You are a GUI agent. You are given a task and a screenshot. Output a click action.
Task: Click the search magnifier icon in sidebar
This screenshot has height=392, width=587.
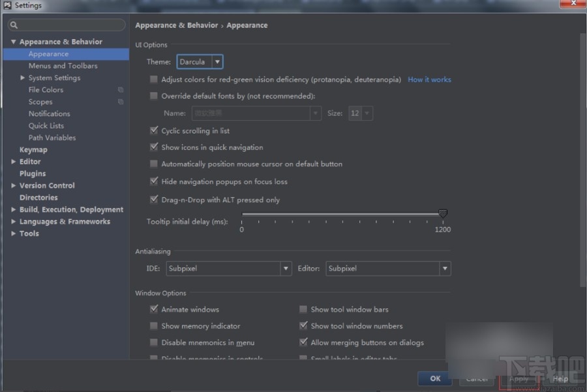14,25
